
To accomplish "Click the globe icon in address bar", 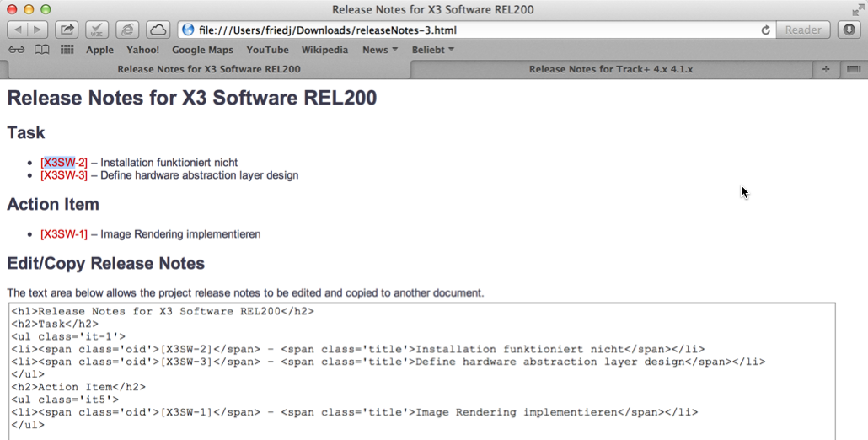I will [188, 30].
